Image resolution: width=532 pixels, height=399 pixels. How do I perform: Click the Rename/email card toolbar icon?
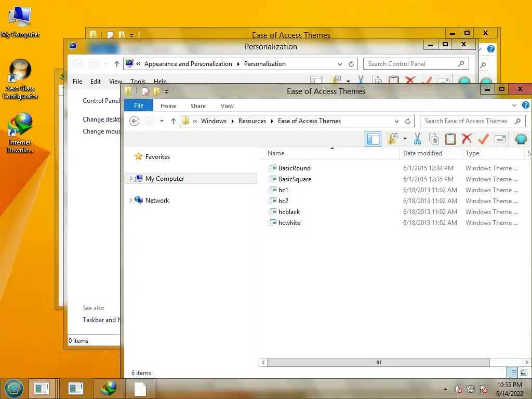tap(500, 138)
